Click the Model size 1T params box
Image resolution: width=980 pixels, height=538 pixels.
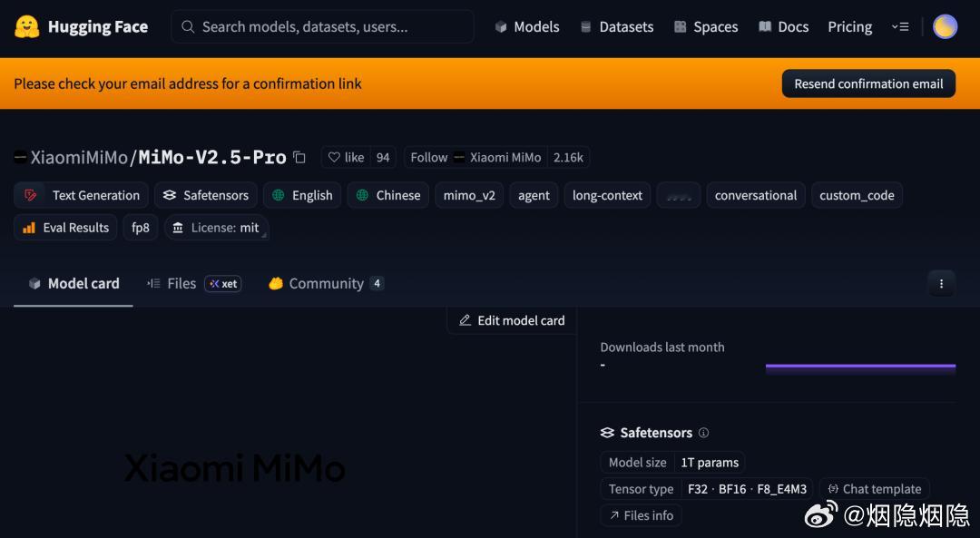pos(672,463)
